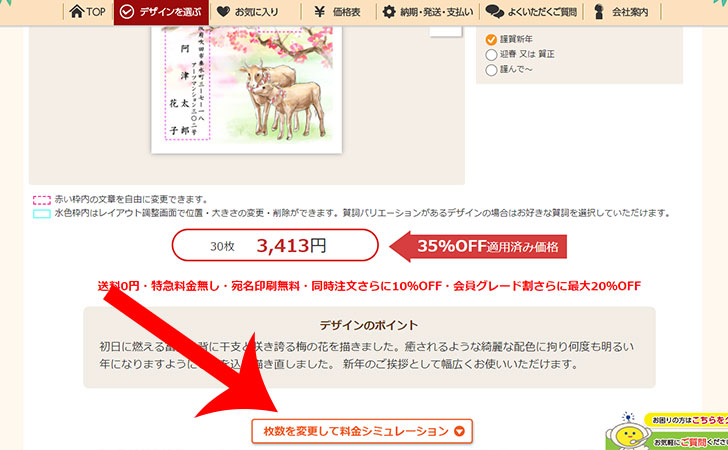Click the orange down arrow on simulation button
Screen dimensions: 728x450
(459, 431)
